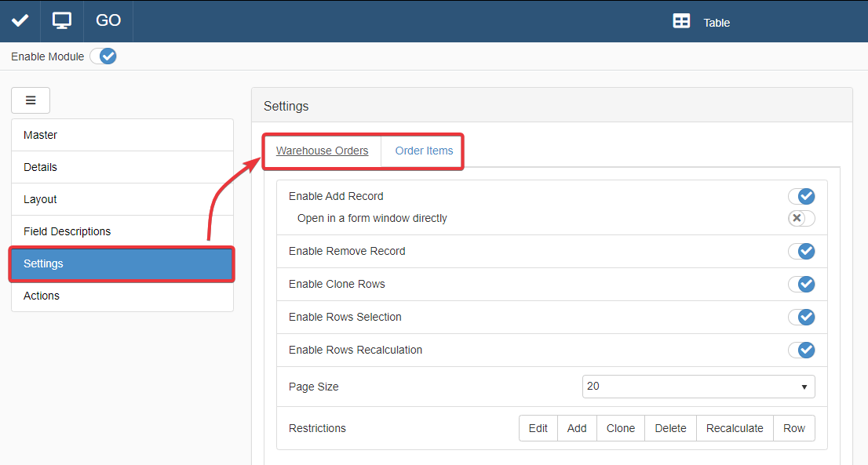Open the Page Size dropdown
Image resolution: width=868 pixels, height=465 pixels.
coord(698,387)
